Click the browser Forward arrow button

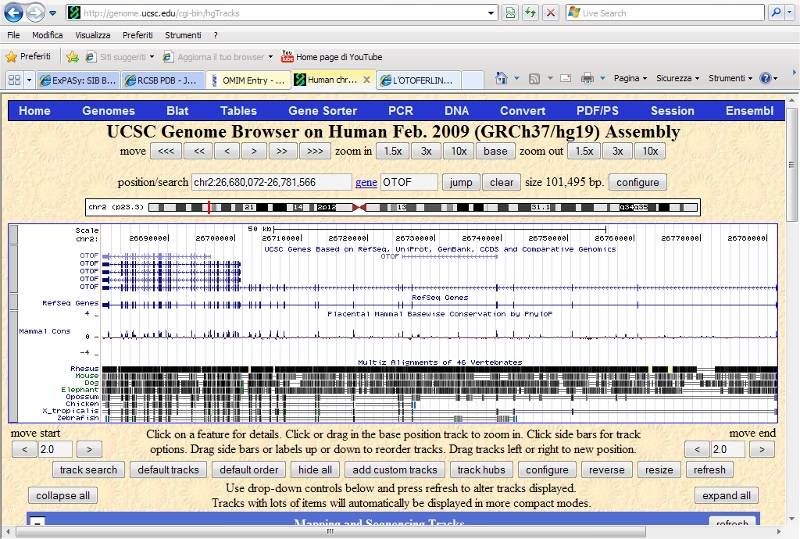tap(35, 13)
